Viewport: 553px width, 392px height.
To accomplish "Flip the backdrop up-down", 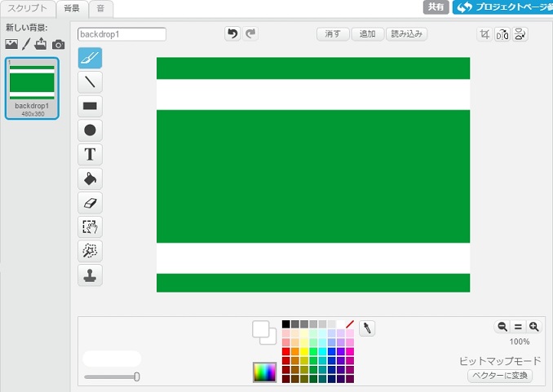I will coord(520,34).
